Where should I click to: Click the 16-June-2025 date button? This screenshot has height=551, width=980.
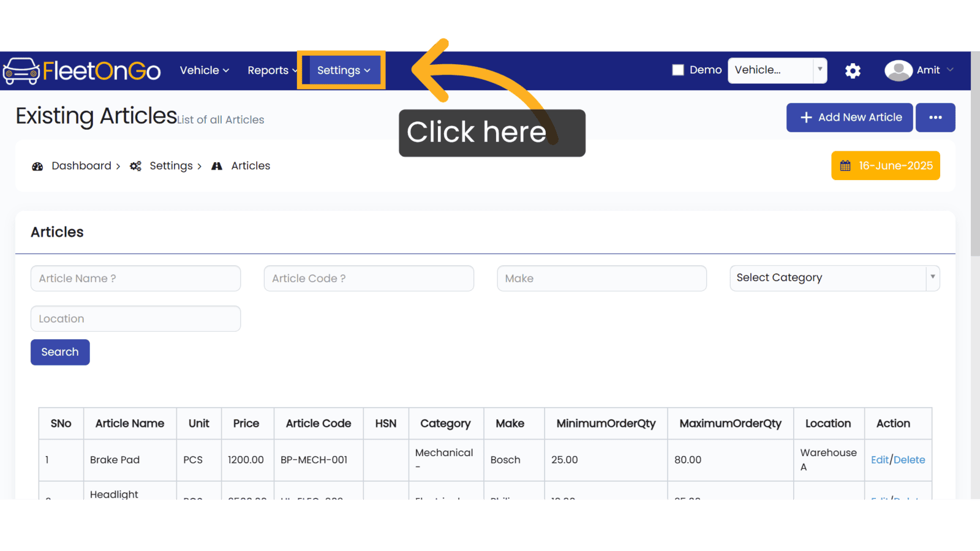886,166
